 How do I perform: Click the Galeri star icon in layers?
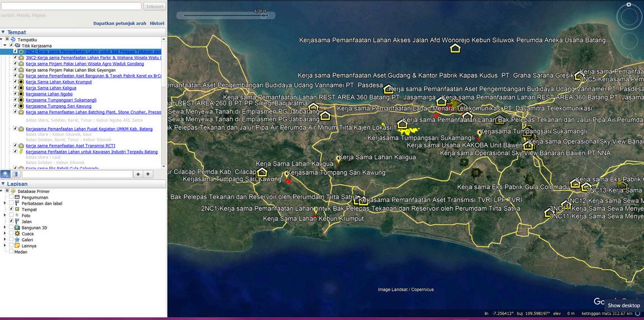(x=17, y=239)
